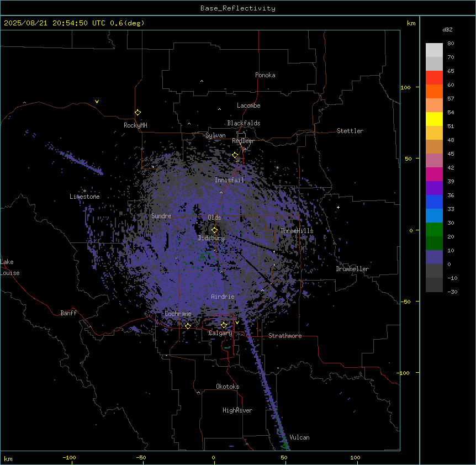Select the purple 36-39 dBZ legend swatch
Image resolution: width=476 pixels, height=465 pixels.
click(434, 188)
